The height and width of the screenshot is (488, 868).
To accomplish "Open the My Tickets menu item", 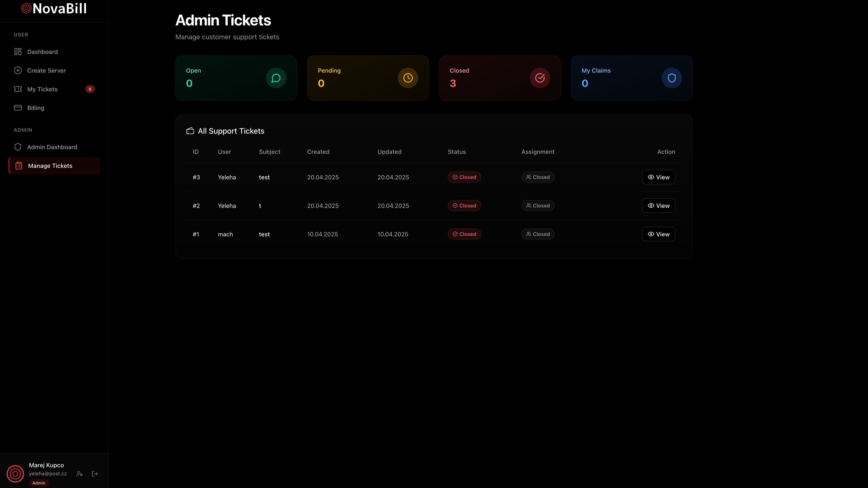I will click(x=43, y=89).
